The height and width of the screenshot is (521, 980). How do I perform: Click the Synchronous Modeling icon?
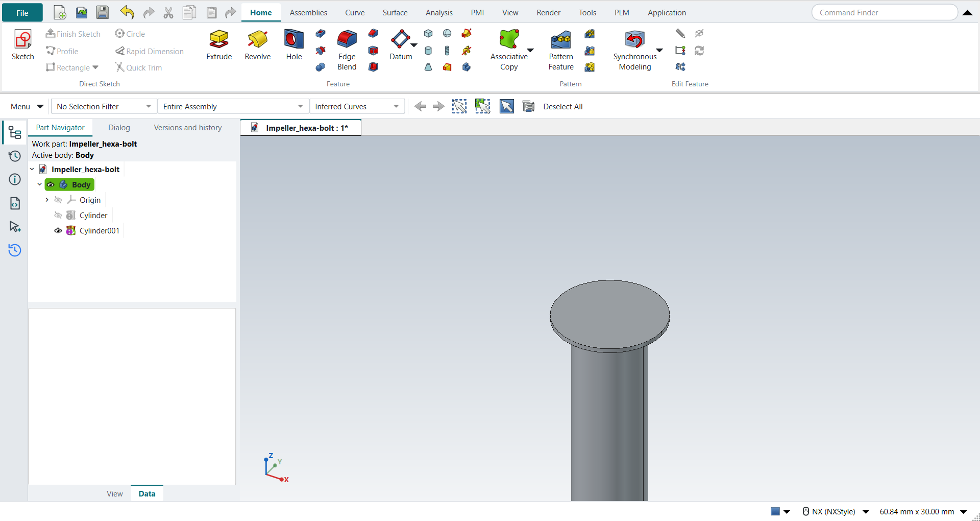point(634,39)
